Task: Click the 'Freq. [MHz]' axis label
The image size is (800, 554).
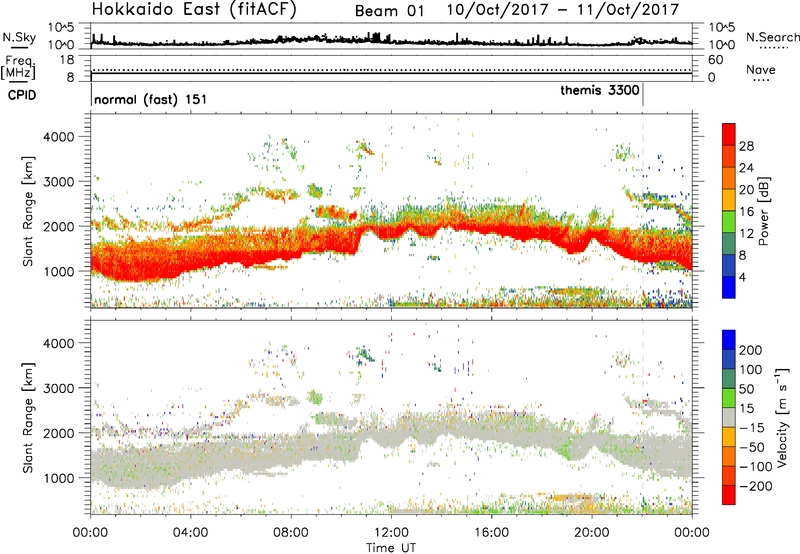Action: coord(18,67)
